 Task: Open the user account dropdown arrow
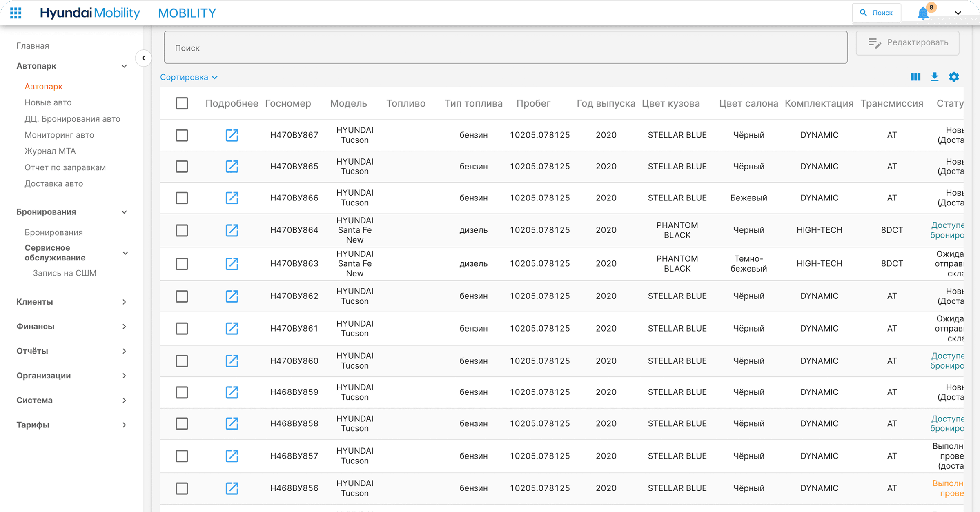[958, 13]
